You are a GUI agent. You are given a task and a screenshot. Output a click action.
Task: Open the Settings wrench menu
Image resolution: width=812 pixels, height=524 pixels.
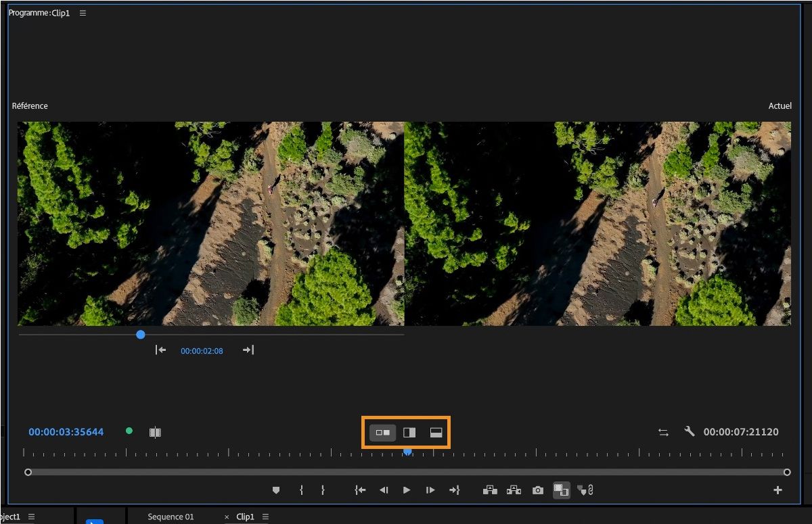tap(689, 431)
